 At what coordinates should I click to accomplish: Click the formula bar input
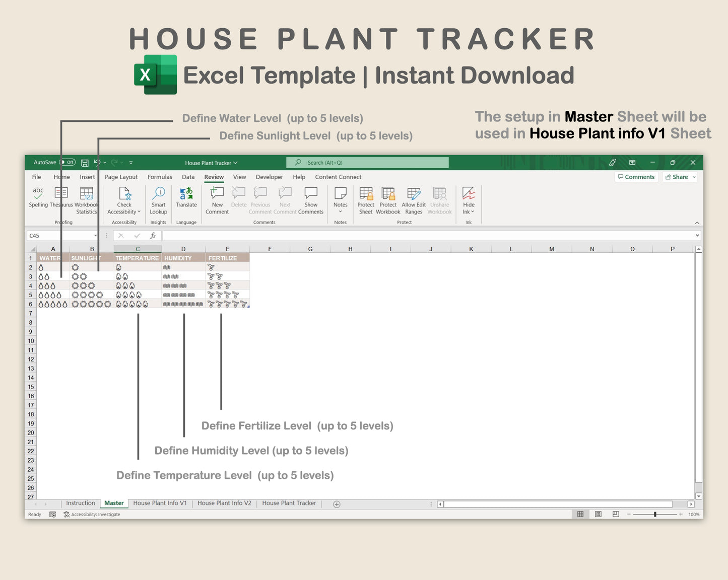point(428,236)
